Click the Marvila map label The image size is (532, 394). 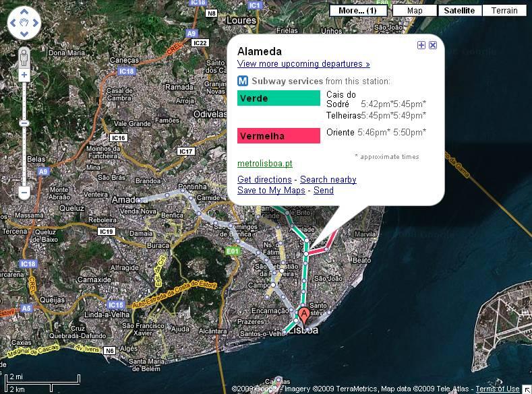point(365,234)
